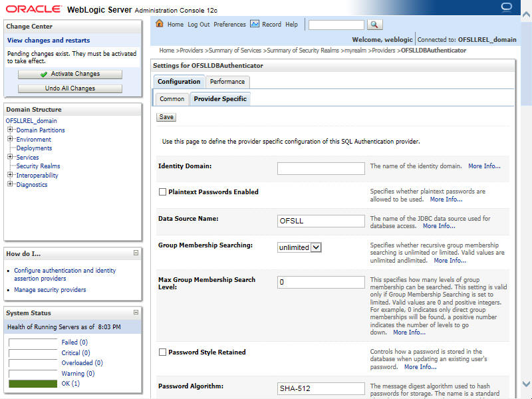Click the green checkmark on Activate Changes

43,74
